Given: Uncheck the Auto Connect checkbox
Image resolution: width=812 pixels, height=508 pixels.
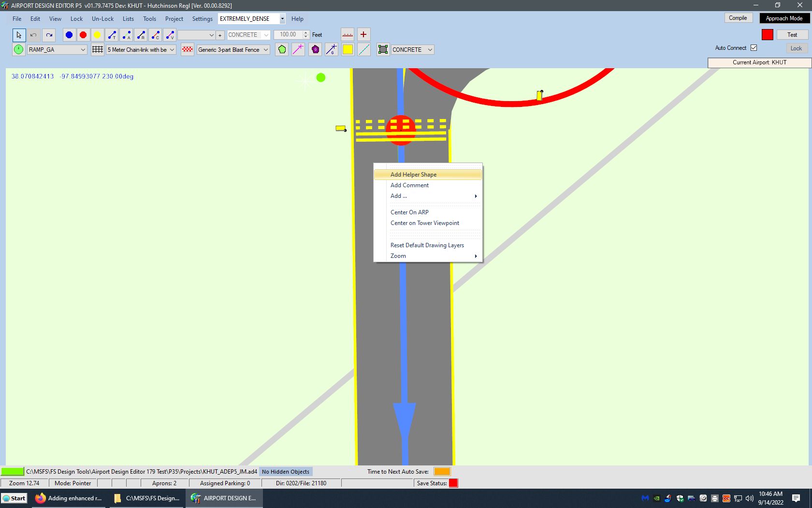Looking at the screenshot, I should coord(754,47).
